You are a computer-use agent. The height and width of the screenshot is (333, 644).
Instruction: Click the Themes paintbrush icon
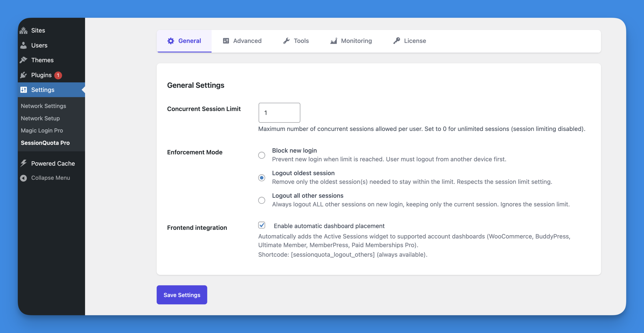(23, 60)
